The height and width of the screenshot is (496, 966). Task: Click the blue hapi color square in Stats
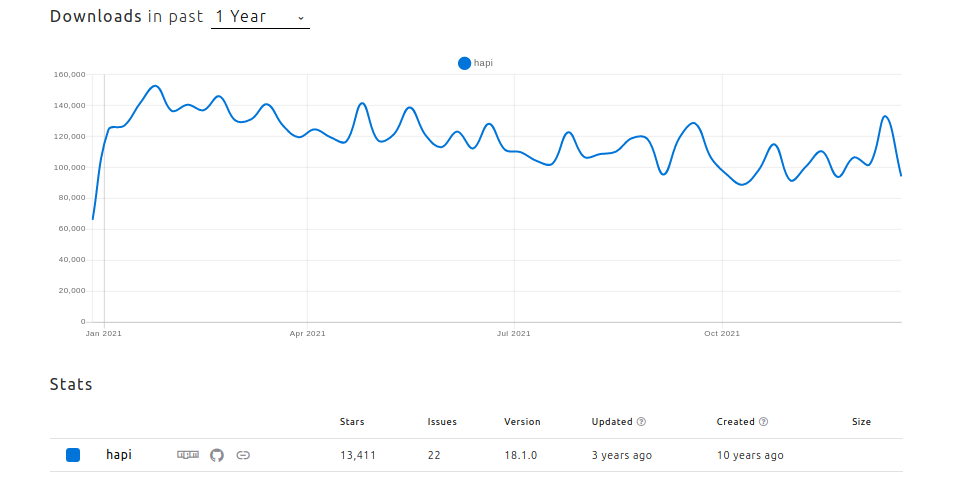tap(73, 455)
